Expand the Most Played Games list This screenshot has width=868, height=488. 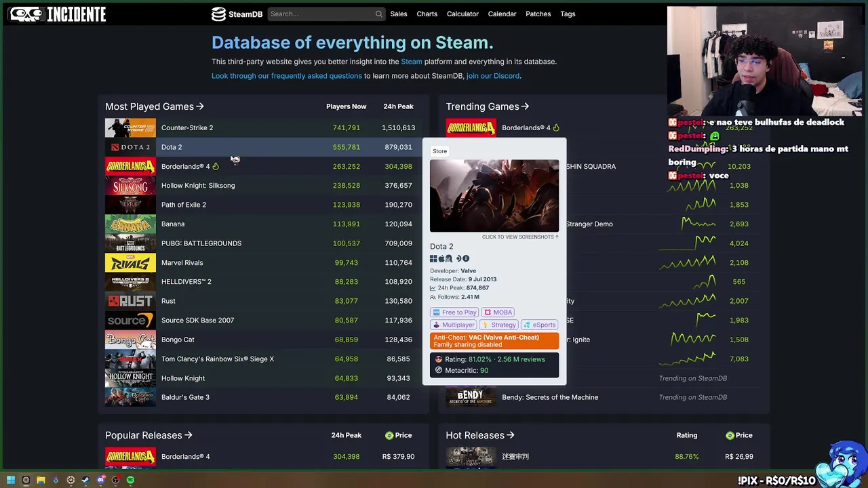(155, 106)
